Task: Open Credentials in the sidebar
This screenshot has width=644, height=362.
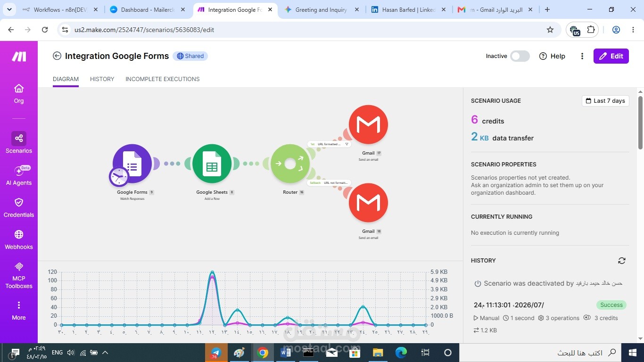Action: point(19,207)
